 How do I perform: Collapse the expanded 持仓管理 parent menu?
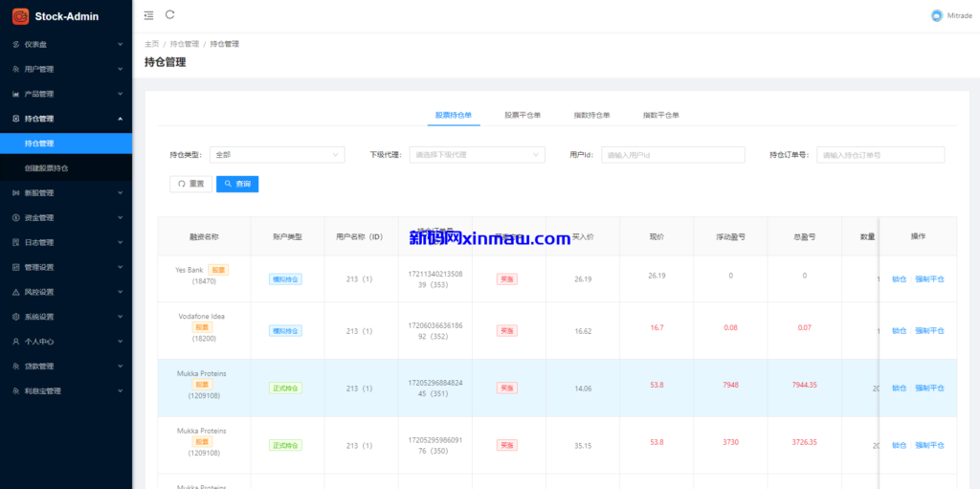tap(65, 119)
